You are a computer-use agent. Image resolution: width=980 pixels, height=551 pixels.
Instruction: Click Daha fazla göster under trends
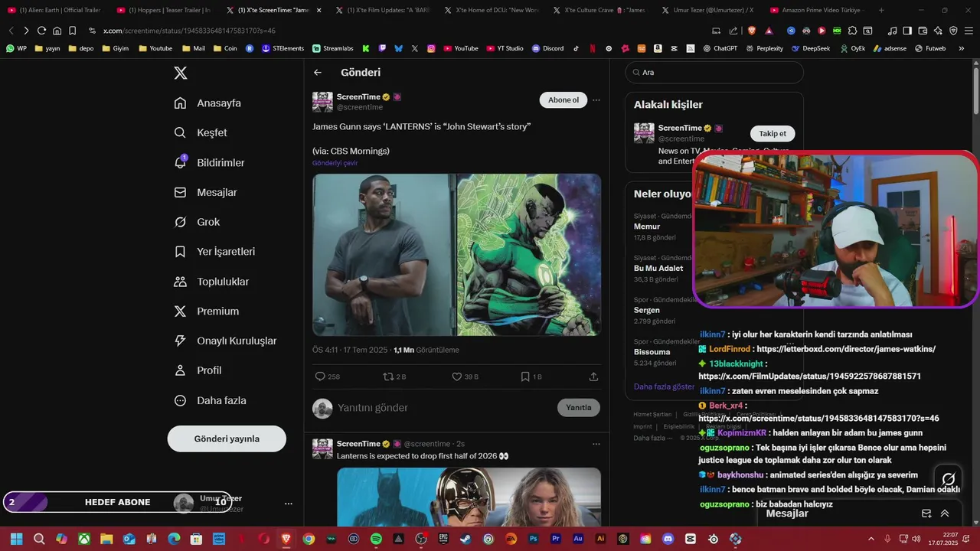(664, 386)
